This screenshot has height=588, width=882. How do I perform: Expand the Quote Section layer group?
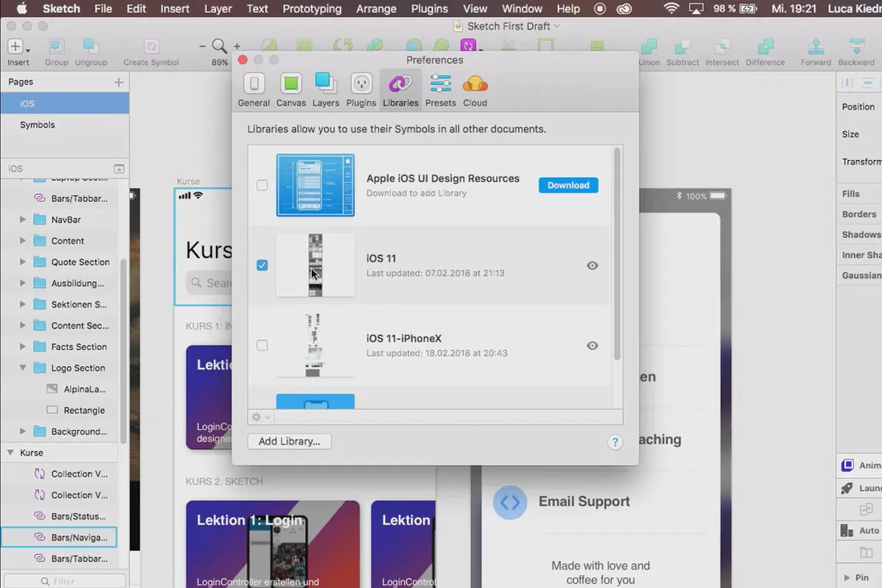[23, 262]
